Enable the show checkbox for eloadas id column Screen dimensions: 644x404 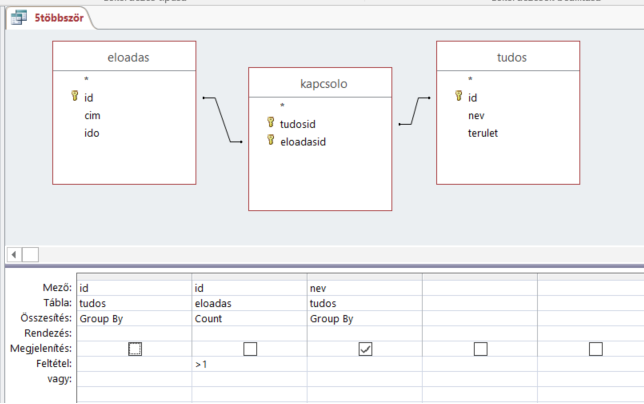250,349
